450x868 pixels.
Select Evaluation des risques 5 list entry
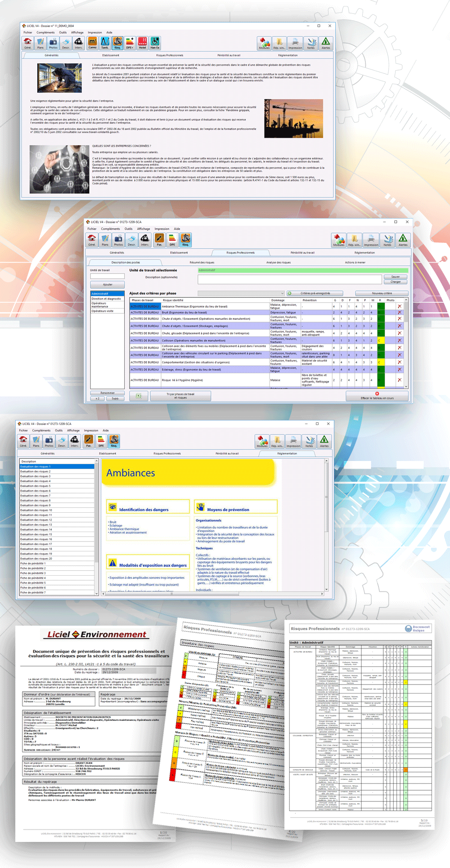[x=57, y=486]
